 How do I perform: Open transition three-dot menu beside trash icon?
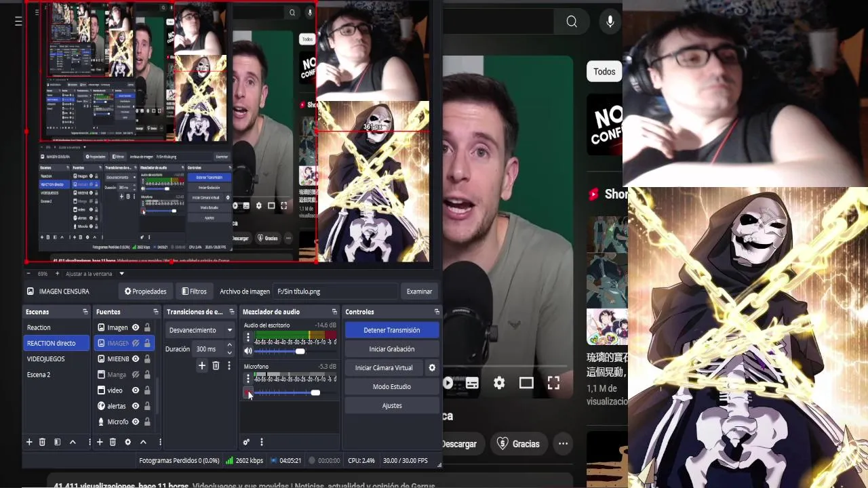pos(229,365)
